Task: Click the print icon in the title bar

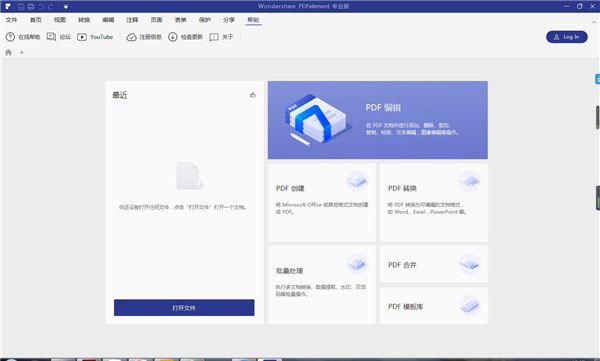Action: 31,7
